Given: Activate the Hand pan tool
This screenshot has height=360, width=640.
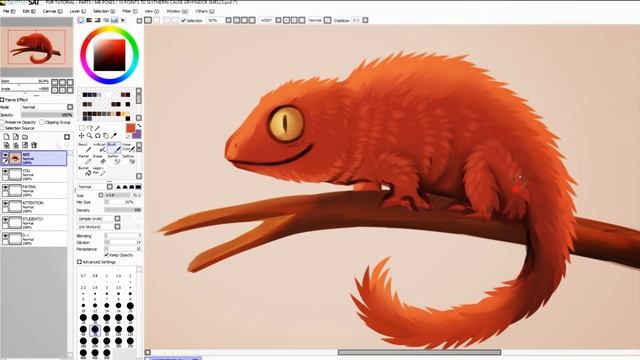Looking at the screenshot, I should (106, 136).
